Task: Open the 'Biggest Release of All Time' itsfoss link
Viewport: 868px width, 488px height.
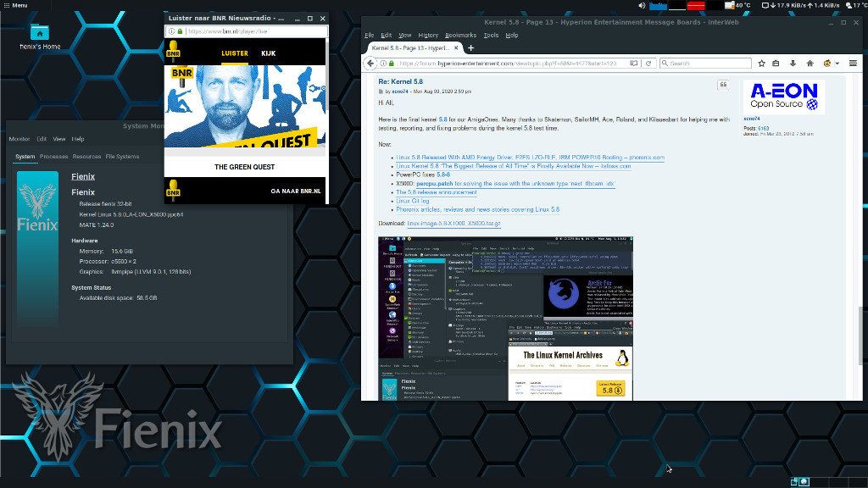Action: click(x=513, y=166)
